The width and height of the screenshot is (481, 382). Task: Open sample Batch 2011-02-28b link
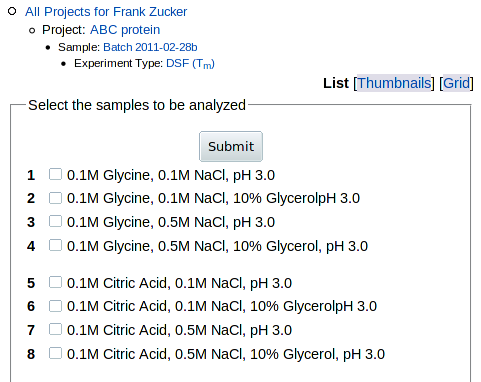tap(150, 47)
